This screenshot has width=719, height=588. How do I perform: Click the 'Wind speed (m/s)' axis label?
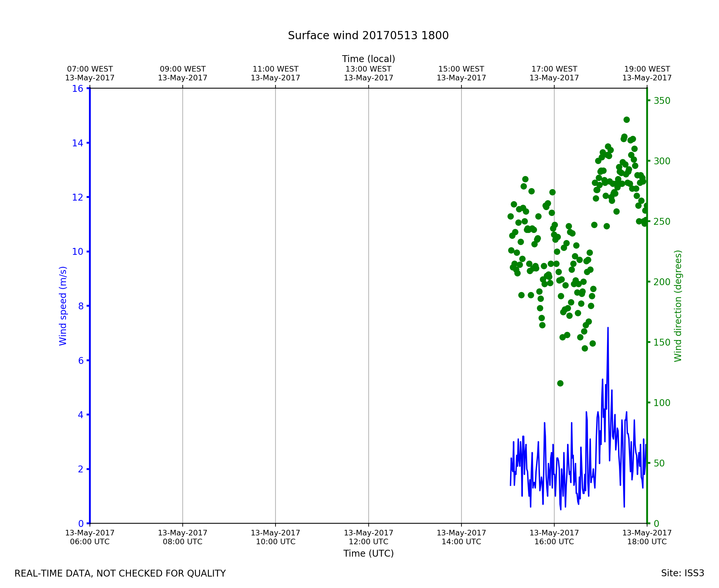click(63, 306)
